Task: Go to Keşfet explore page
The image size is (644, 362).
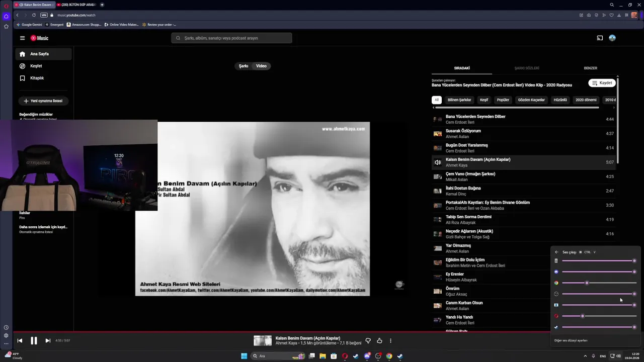Action: coord(44,66)
